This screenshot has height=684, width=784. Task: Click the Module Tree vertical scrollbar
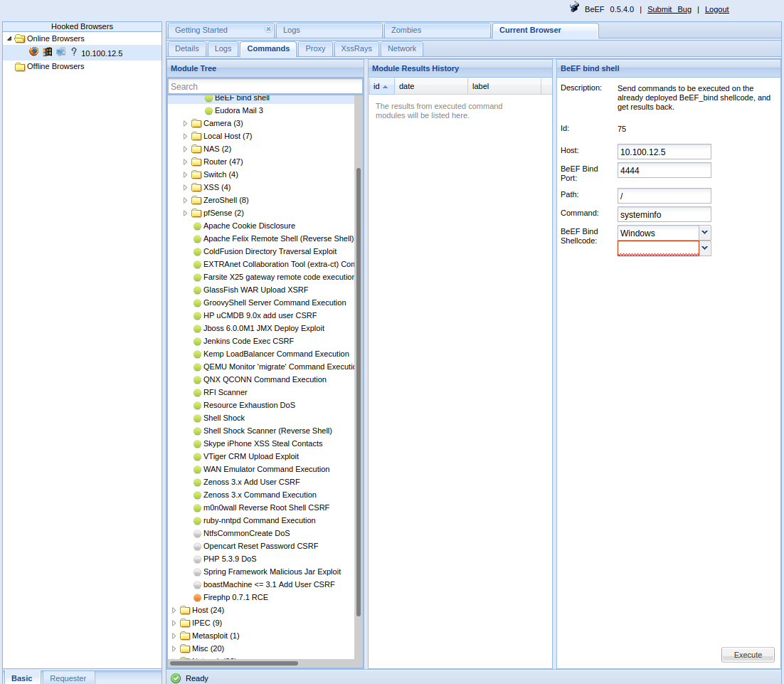(359, 391)
